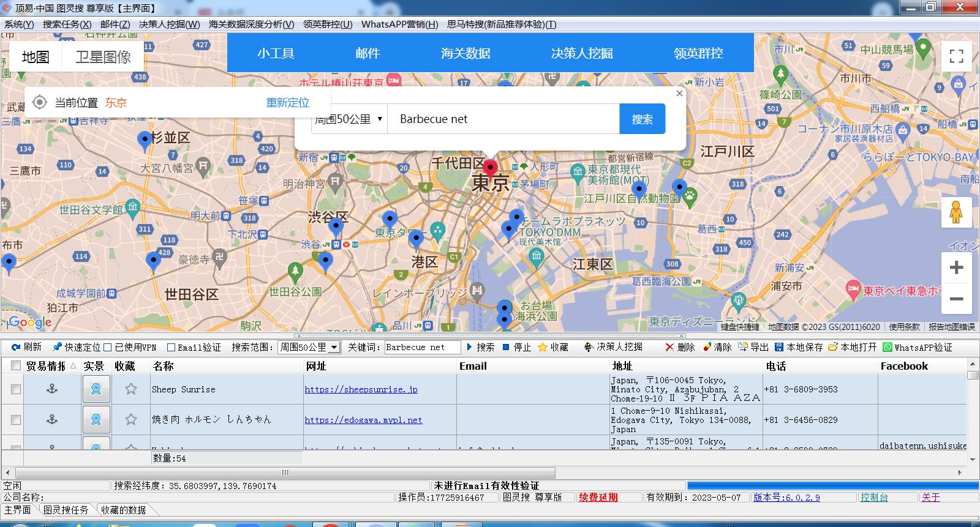
Task: Click anchor trade icon in 焼き肉 ホルモン row
Action: 52,419
